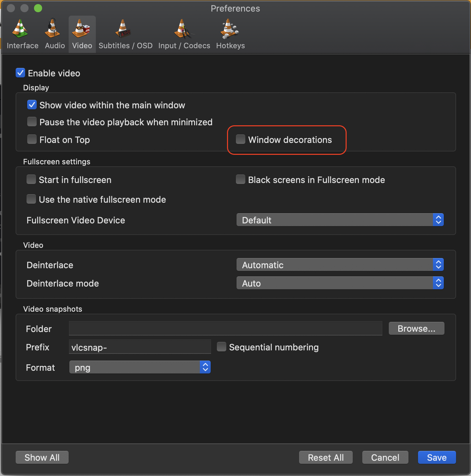Viewport: 471px width, 476px height.
Task: Open the Fullscreen Video Device dropdown
Action: pyautogui.click(x=340, y=220)
